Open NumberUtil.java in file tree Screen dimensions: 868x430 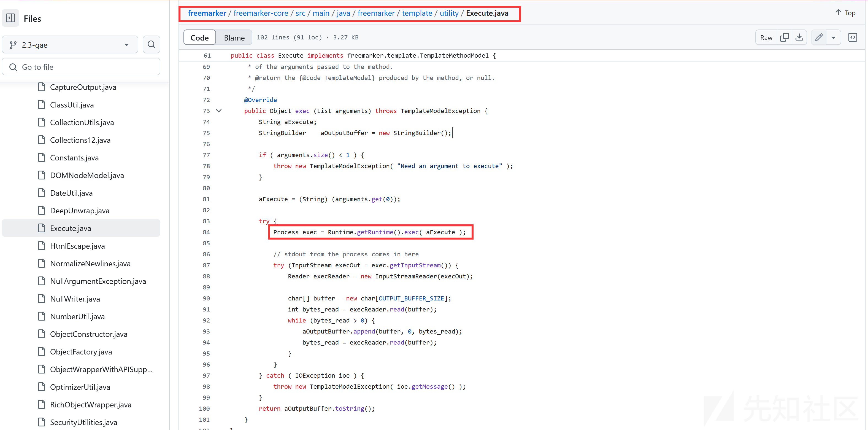(x=77, y=316)
